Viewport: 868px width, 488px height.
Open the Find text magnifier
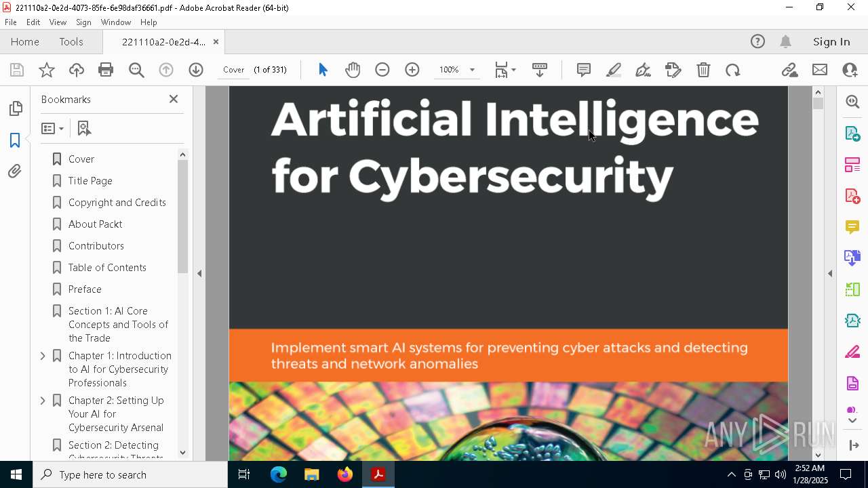pos(136,70)
